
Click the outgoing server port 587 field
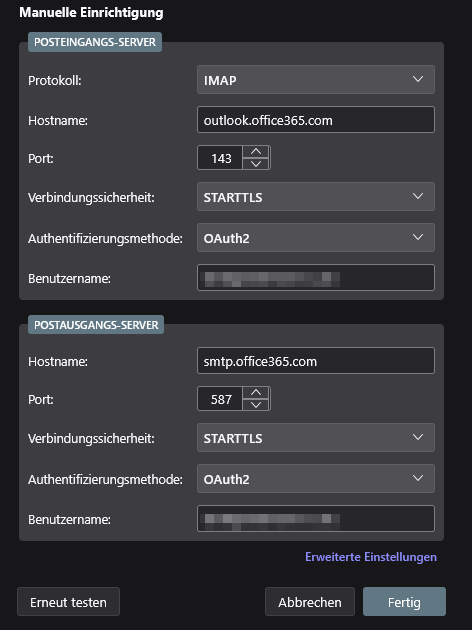220,399
